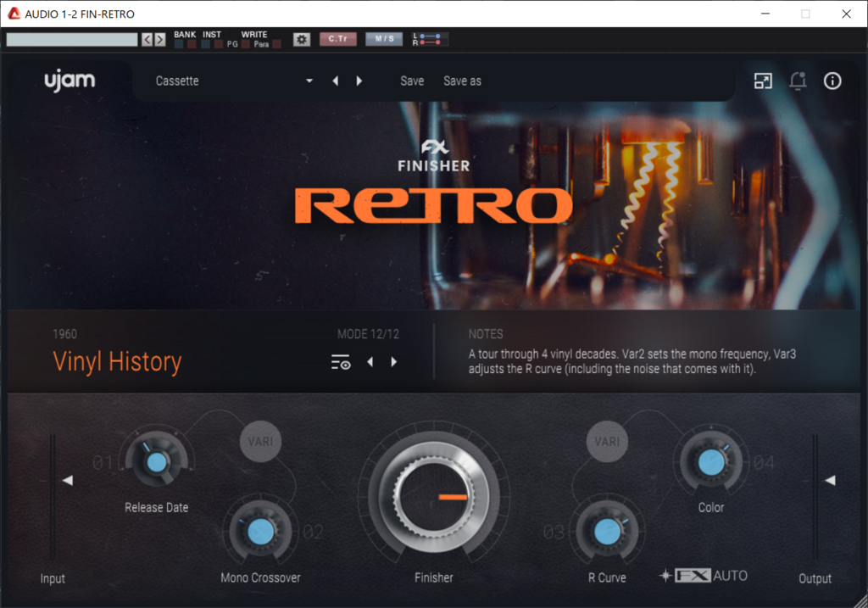
Task: Open the mode list browser icon
Action: click(341, 362)
